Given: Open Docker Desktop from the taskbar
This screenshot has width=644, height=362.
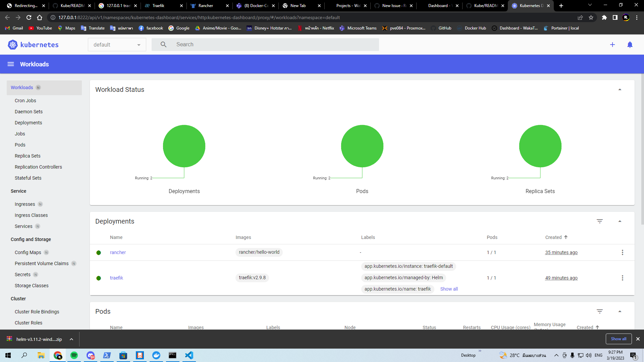Looking at the screenshot, I should pyautogui.click(x=156, y=355).
